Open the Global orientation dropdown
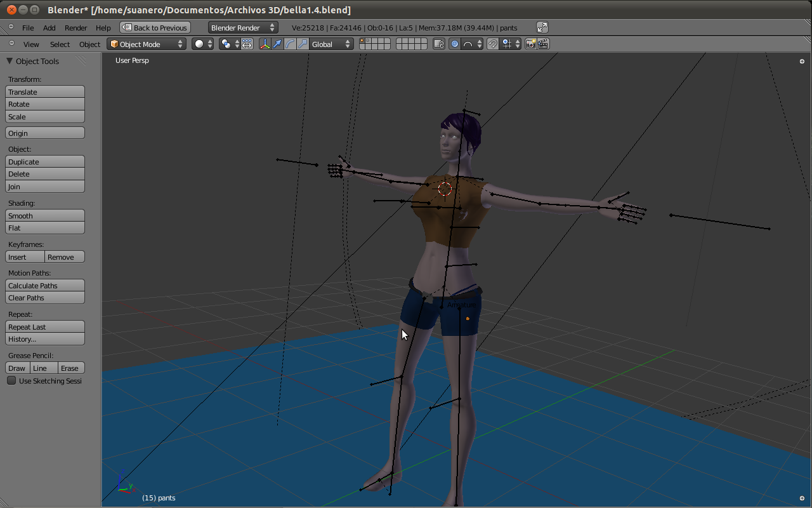Viewport: 812px width, 508px height. click(x=331, y=44)
